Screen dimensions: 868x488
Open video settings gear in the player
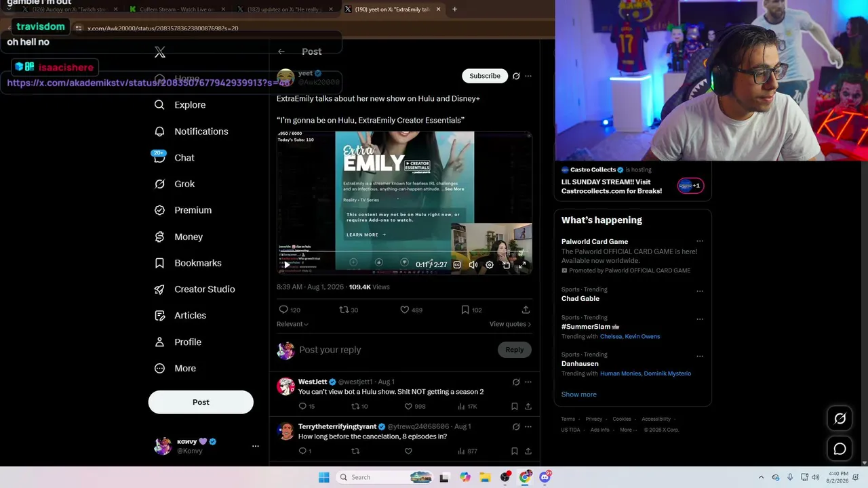click(x=490, y=265)
